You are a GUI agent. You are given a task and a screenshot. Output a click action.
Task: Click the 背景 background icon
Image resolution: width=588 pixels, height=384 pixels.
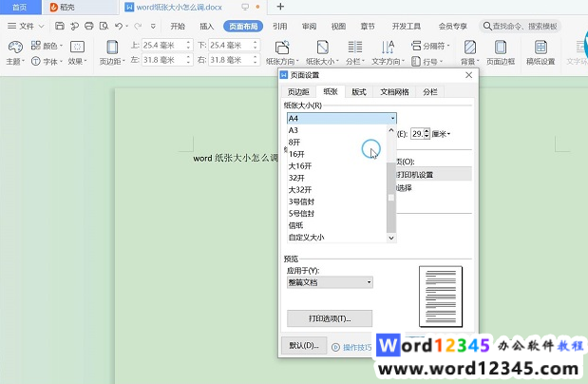point(470,48)
